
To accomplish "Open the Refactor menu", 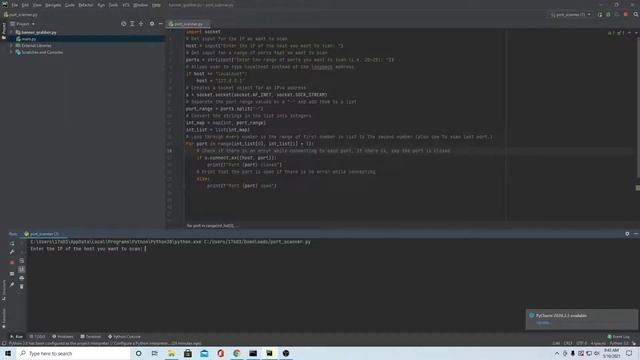I will (x=86, y=5).
